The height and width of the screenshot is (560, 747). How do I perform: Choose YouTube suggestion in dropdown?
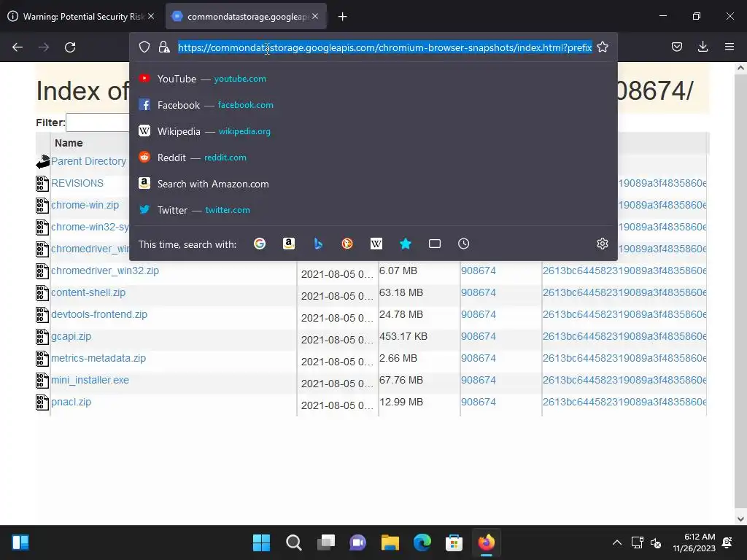click(373, 79)
